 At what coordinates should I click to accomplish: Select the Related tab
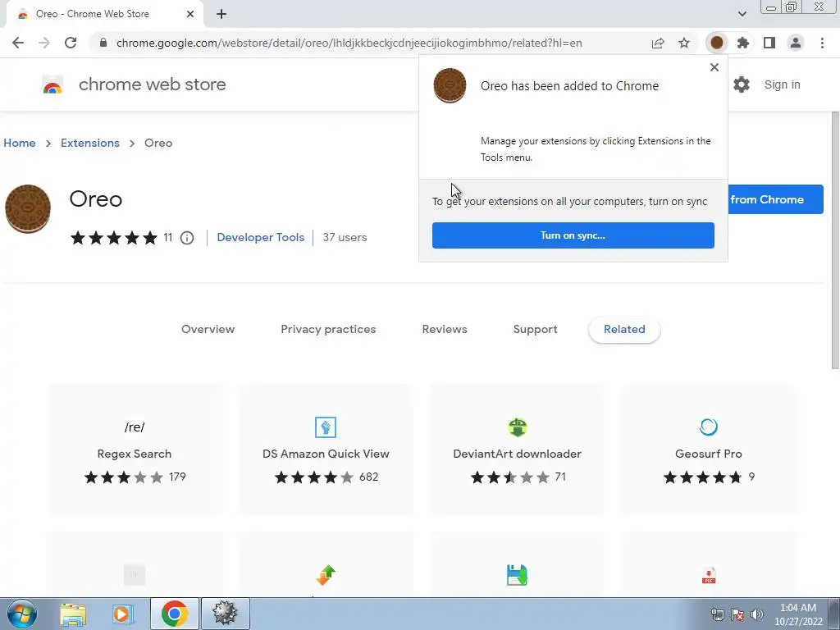tap(624, 330)
